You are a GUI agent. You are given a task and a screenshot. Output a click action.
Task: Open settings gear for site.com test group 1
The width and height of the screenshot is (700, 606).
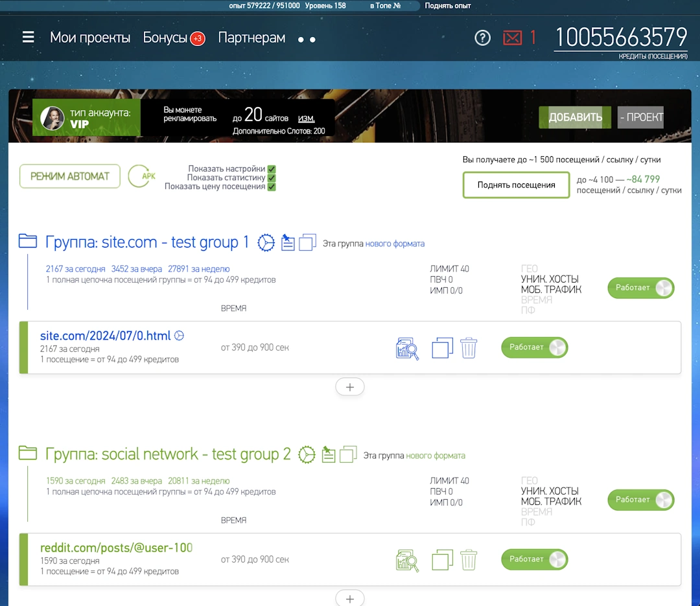266,243
